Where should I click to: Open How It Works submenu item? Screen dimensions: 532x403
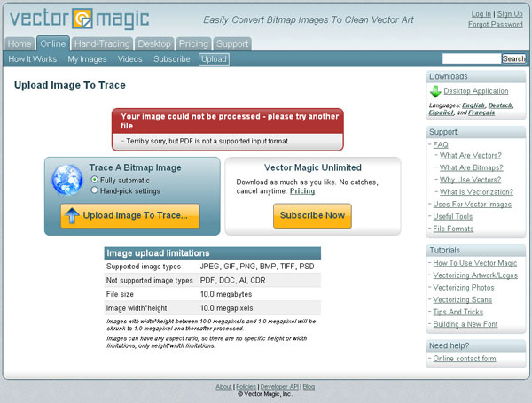pyautogui.click(x=33, y=59)
